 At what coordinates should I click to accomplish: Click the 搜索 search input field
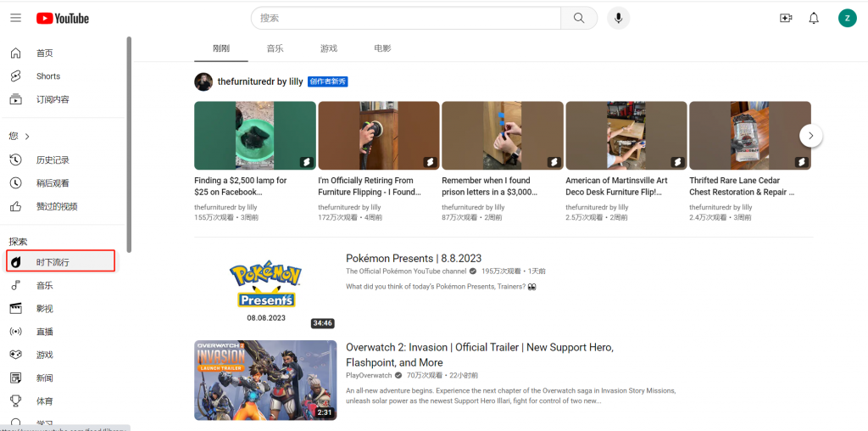point(406,18)
